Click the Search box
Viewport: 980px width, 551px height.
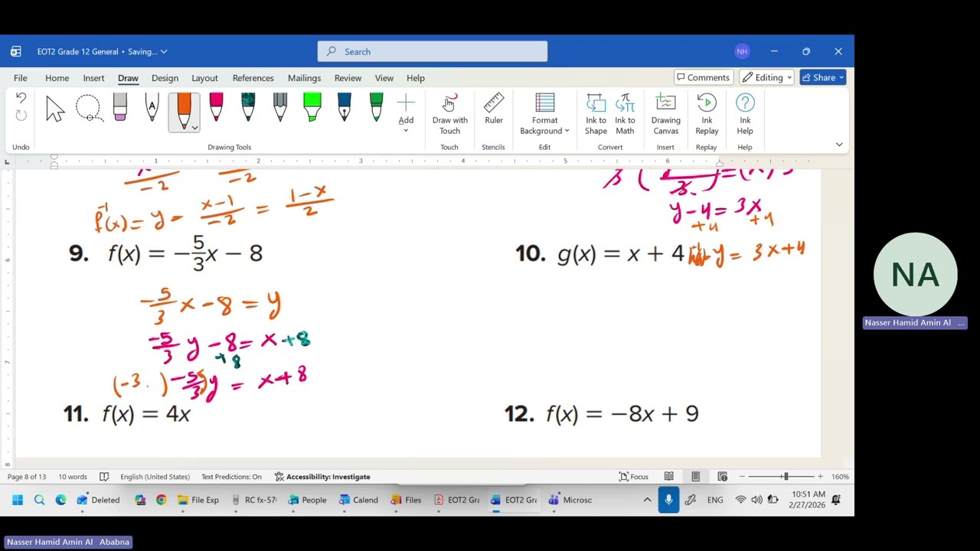433,51
